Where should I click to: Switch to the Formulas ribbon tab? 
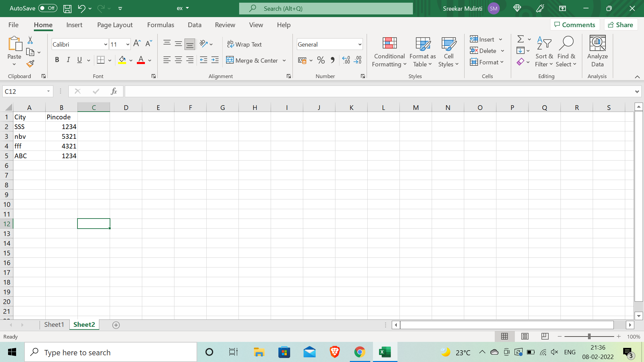[x=161, y=25]
